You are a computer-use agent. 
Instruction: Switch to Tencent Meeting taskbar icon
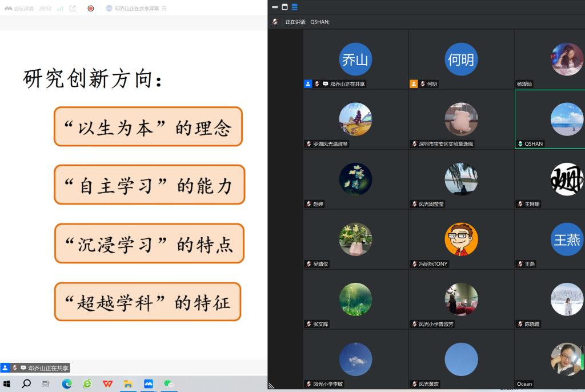[149, 384]
